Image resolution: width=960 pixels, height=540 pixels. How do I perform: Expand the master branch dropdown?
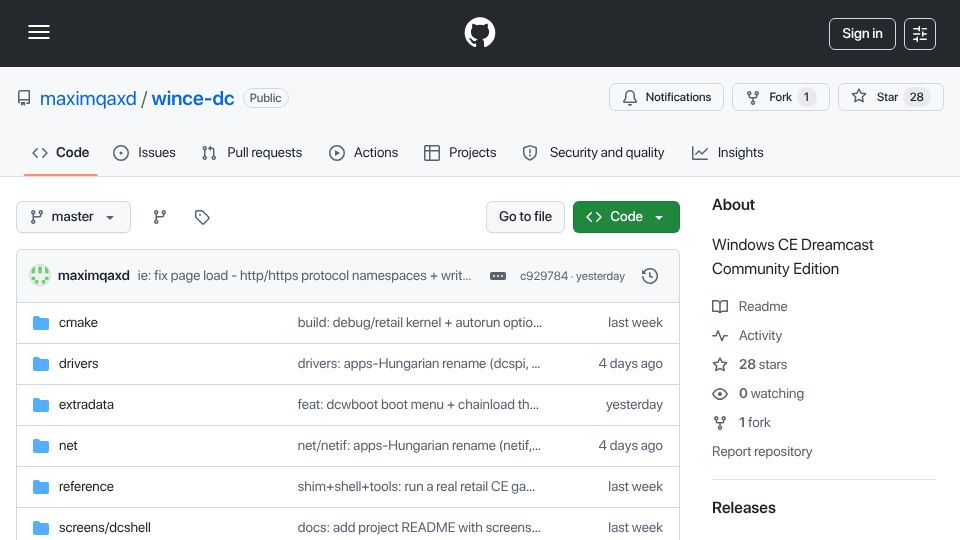click(73, 217)
